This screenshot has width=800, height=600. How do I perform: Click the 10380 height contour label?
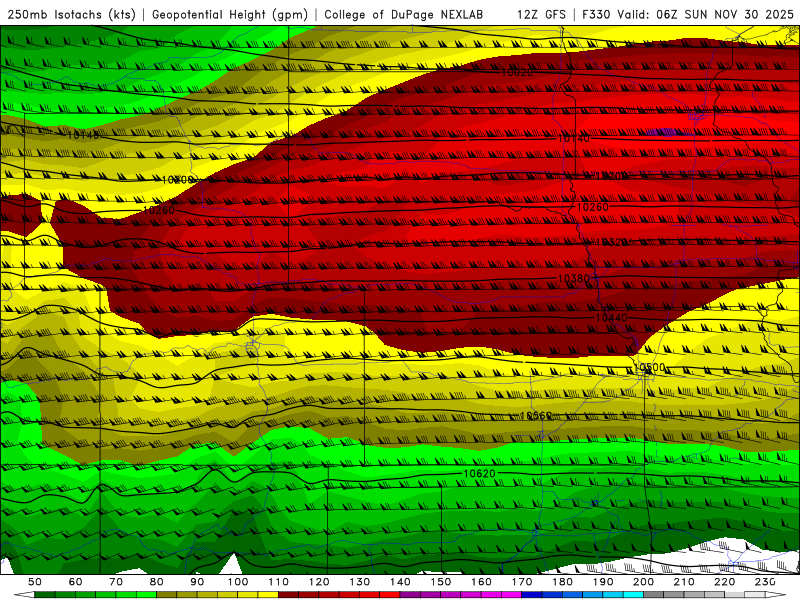[x=574, y=278]
